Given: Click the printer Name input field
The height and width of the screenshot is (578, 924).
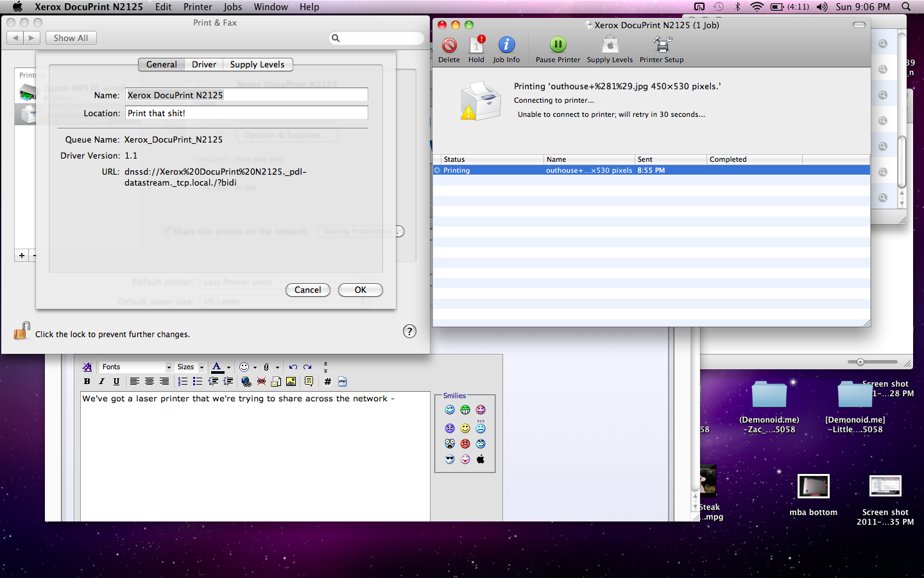Looking at the screenshot, I should (246, 95).
